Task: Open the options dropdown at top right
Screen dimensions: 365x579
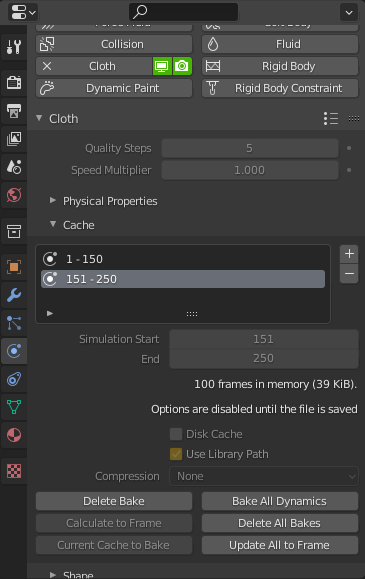Action: pyautogui.click(x=349, y=13)
